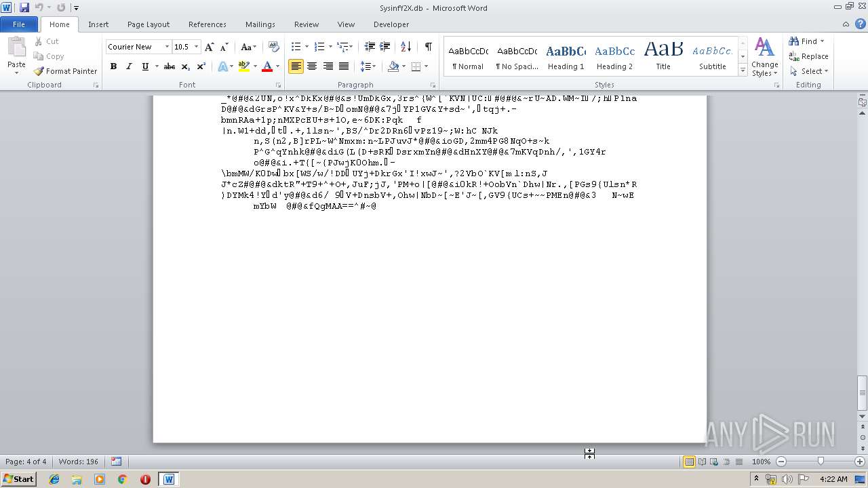Viewport: 868px width, 488px height.
Task: Justify the paragraph text
Action: point(344,66)
